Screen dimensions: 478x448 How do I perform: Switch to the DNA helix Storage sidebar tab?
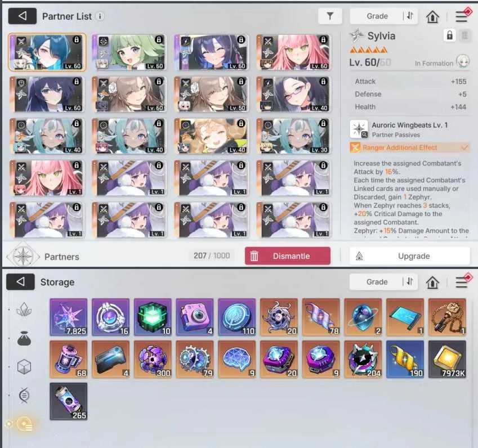24,395
